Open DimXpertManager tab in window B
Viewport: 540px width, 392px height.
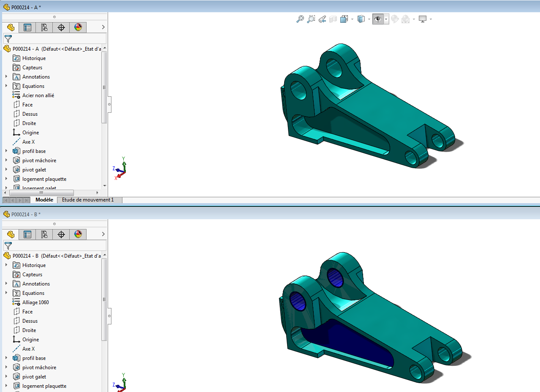pos(61,234)
